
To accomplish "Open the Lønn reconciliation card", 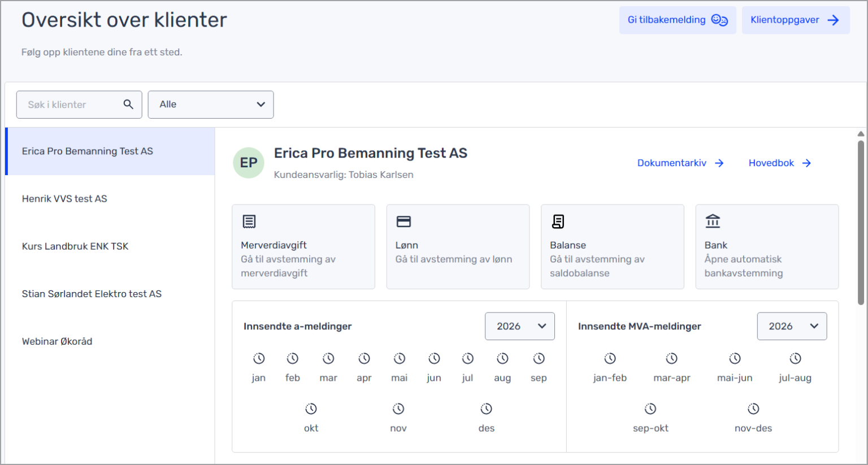I will coord(457,247).
